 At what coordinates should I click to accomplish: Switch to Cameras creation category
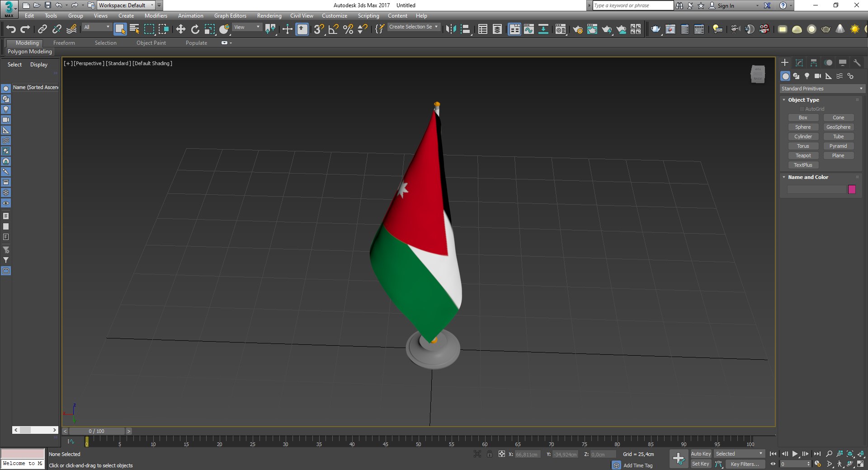pyautogui.click(x=818, y=76)
